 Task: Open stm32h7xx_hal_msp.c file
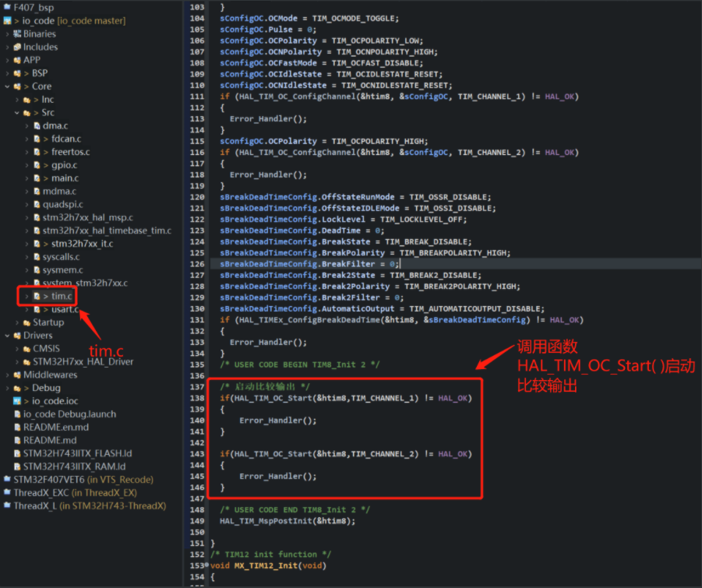[x=88, y=217]
